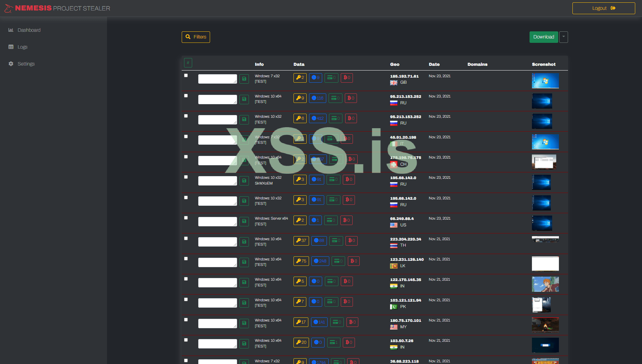642x364 pixels.
Task: Click the Date column header
Action: [434, 64]
